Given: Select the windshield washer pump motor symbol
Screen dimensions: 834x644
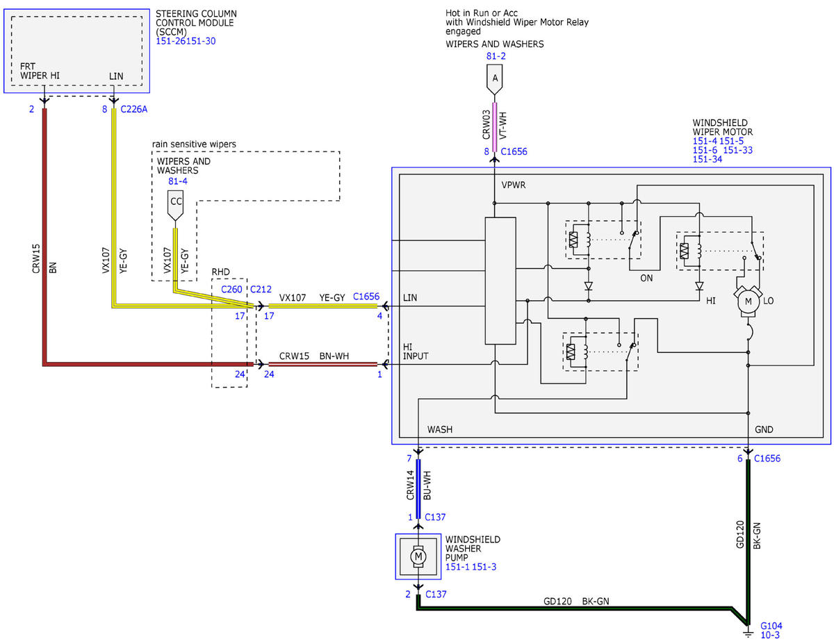Looking at the screenshot, I should (x=418, y=556).
